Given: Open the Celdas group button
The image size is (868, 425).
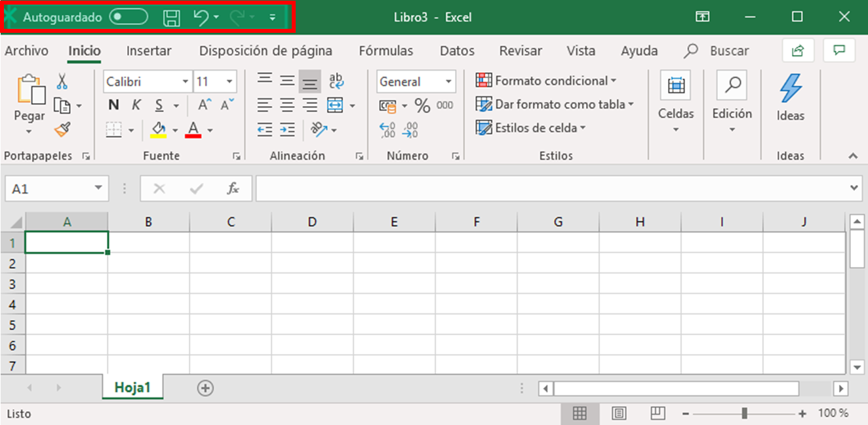Looking at the screenshot, I should click(676, 102).
